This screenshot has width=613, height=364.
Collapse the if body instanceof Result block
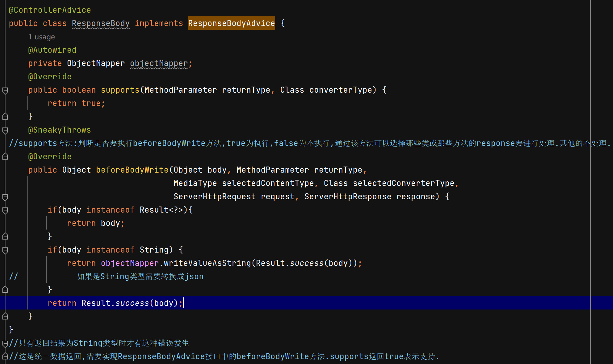point(5,210)
